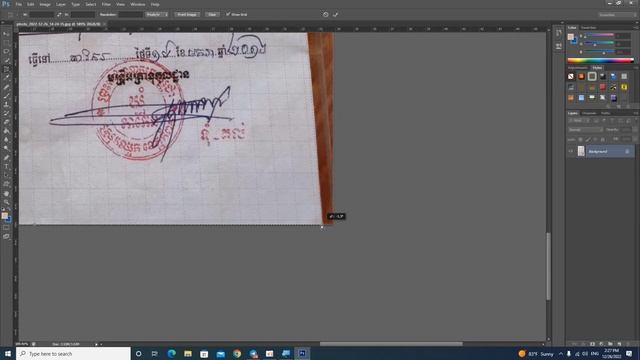The image size is (640, 360).
Task: Toggle lock image pixels in Layers
Action: point(588,140)
